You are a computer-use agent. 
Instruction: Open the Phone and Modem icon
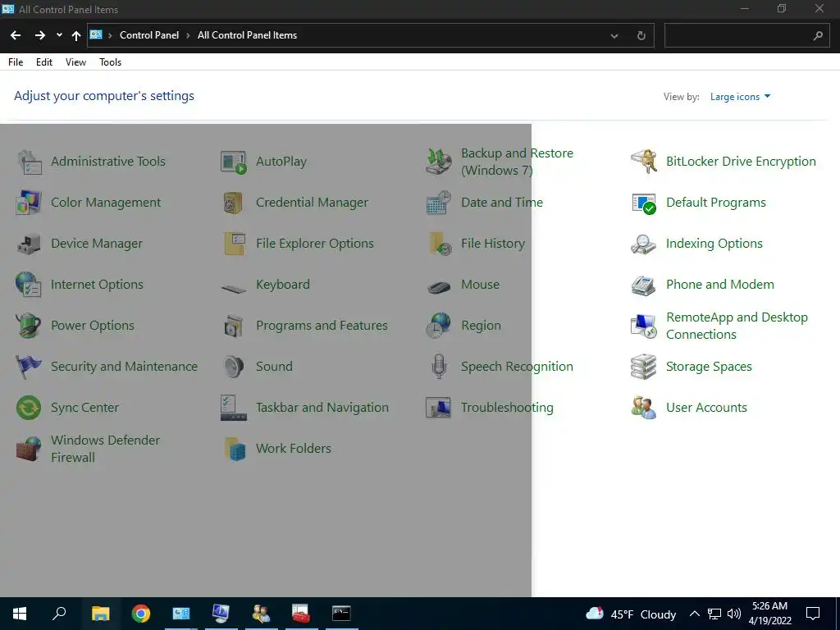coord(643,285)
